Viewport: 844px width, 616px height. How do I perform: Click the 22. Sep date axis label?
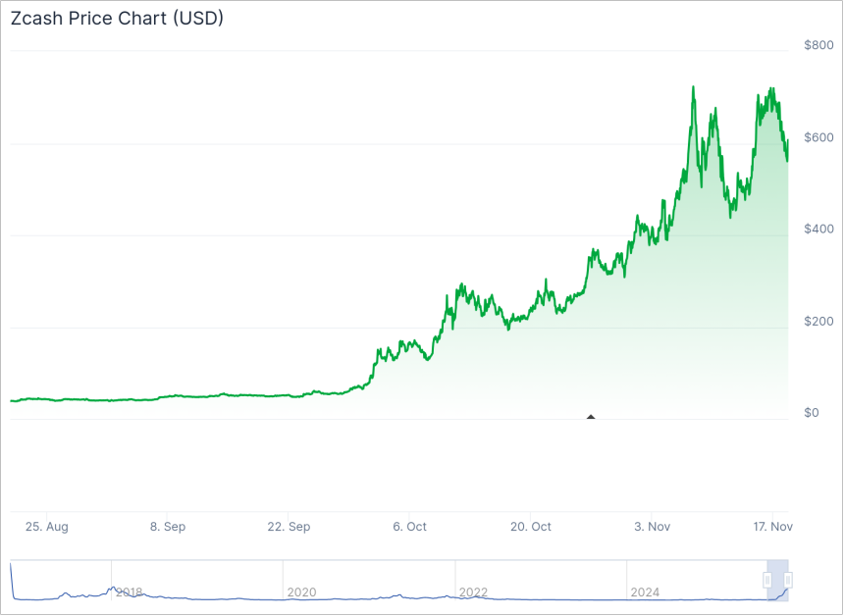click(x=289, y=527)
